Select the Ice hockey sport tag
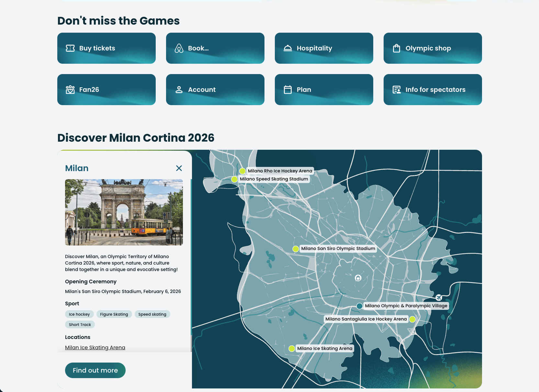 [x=79, y=314]
